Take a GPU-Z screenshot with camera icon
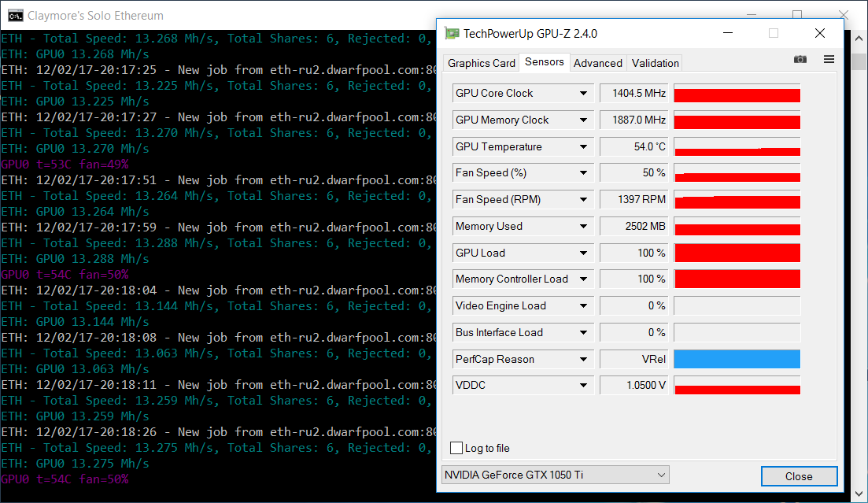This screenshot has height=503, width=868. point(800,59)
